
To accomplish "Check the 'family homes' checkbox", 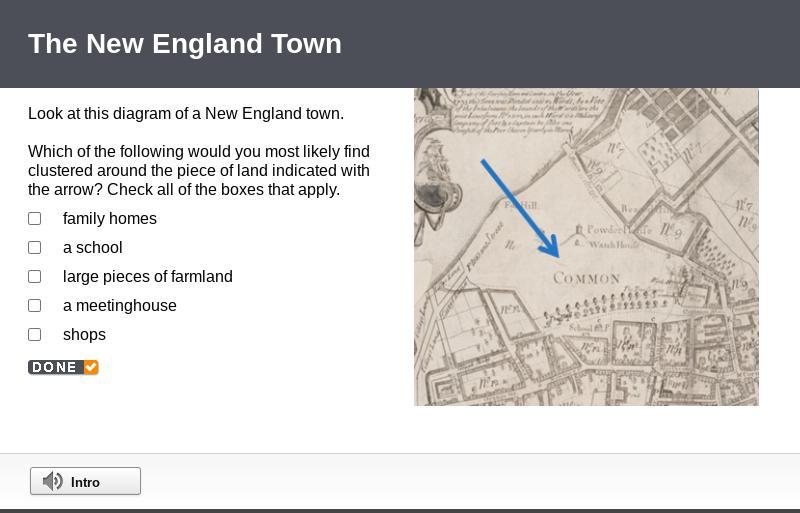I will (x=34, y=218).
